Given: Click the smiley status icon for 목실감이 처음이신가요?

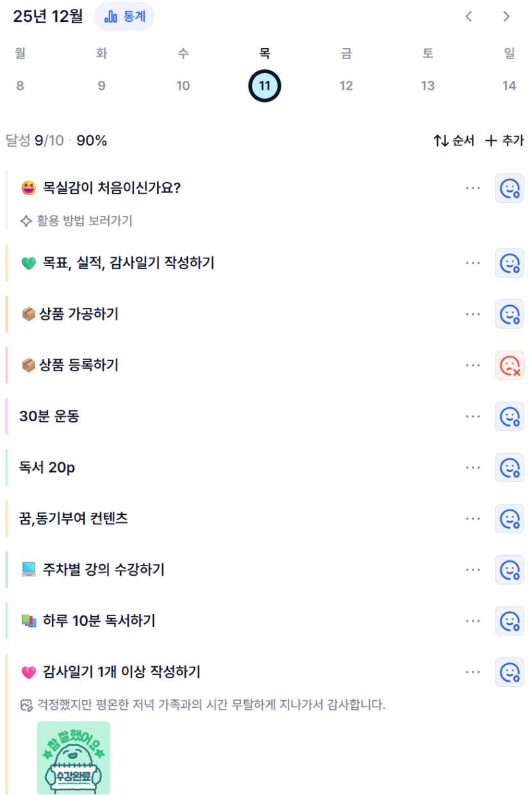Looking at the screenshot, I should pyautogui.click(x=509, y=188).
